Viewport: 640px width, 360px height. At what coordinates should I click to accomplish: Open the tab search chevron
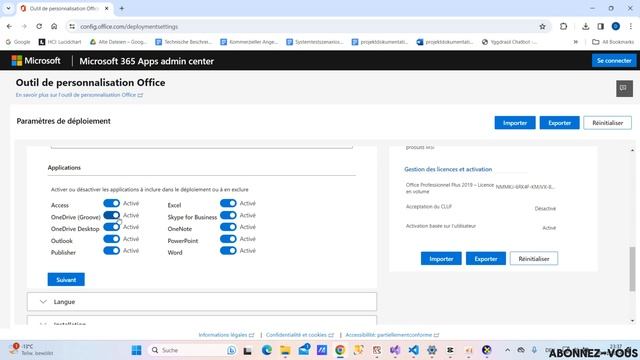(x=8, y=8)
